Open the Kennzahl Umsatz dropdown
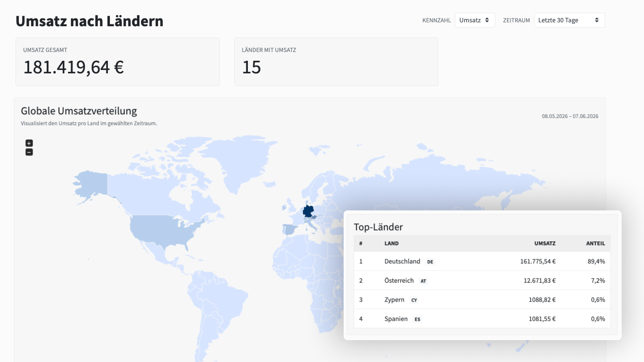Screen dimensions: 644x362 point(475,20)
